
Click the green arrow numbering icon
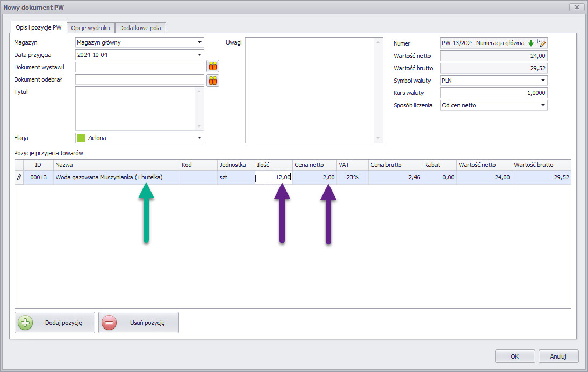click(531, 43)
